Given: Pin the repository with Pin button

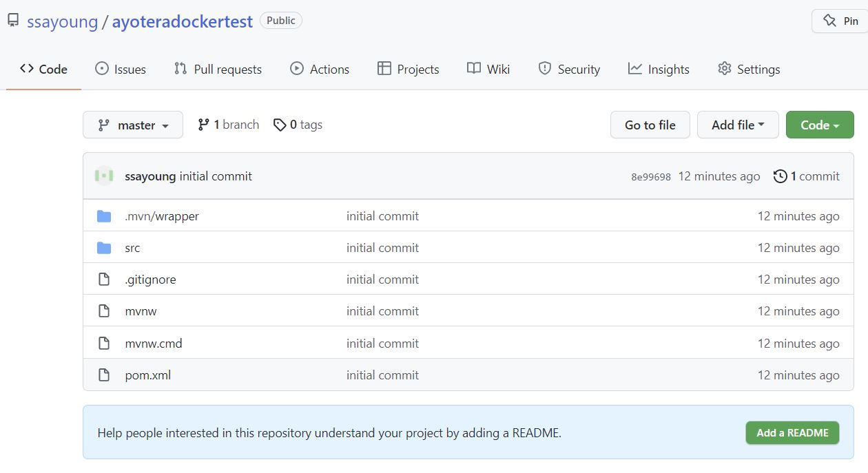Looking at the screenshot, I should click(x=840, y=21).
